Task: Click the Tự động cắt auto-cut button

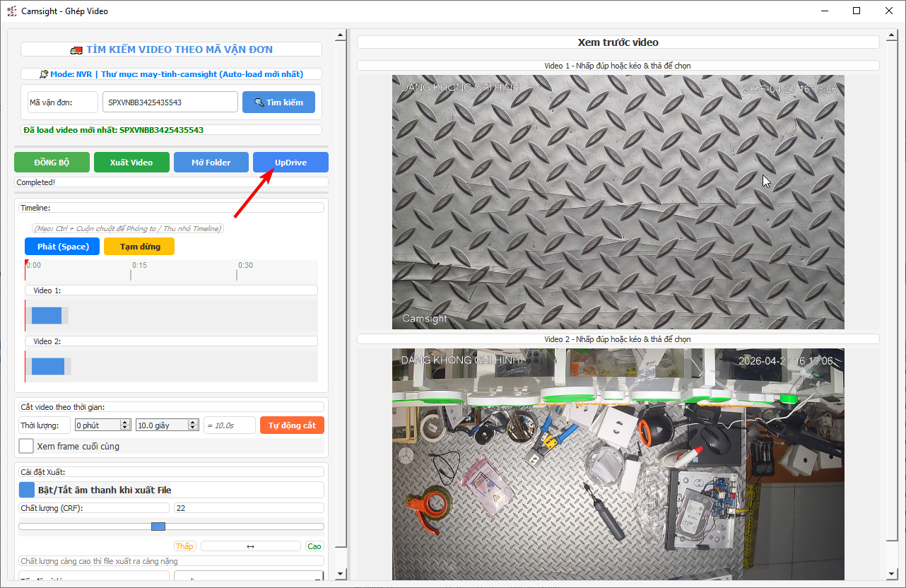Action: coord(292,425)
